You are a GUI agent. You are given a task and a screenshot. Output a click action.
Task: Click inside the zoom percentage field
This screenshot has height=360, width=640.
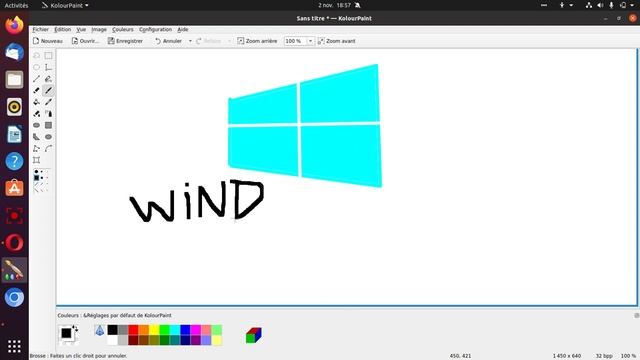pos(295,41)
